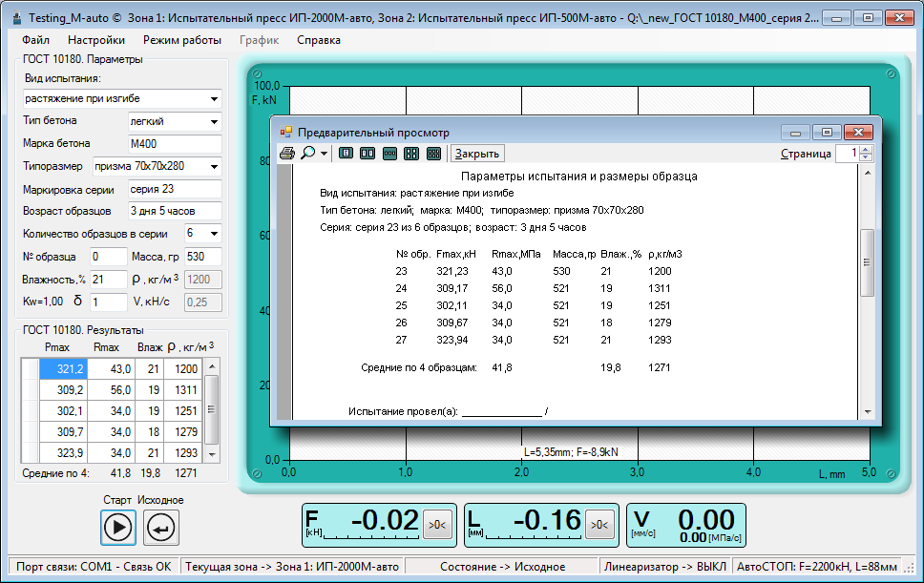Click the Закрыть button in preview
924x583 pixels.
tap(476, 153)
